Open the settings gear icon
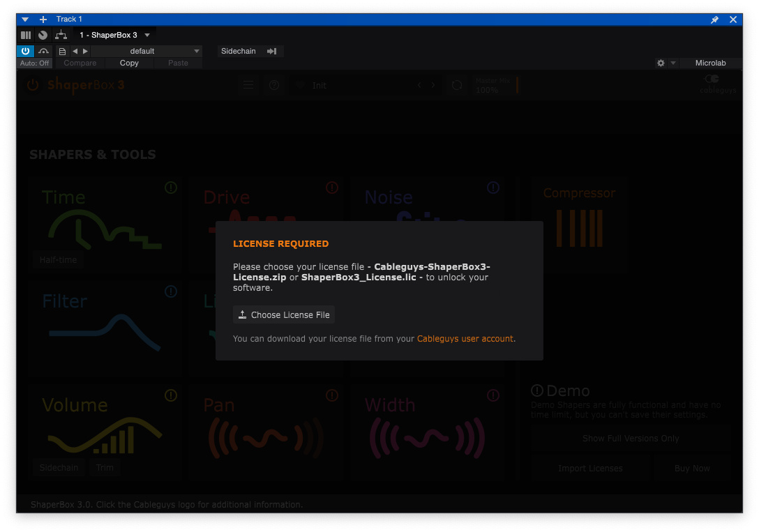The height and width of the screenshot is (532, 759). (x=661, y=63)
